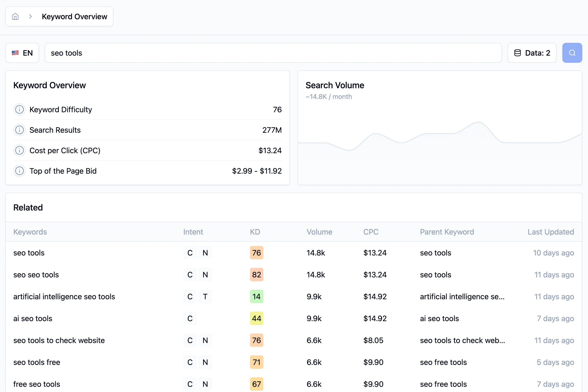Focus the 'seo tools' keyword search field

coord(273,53)
